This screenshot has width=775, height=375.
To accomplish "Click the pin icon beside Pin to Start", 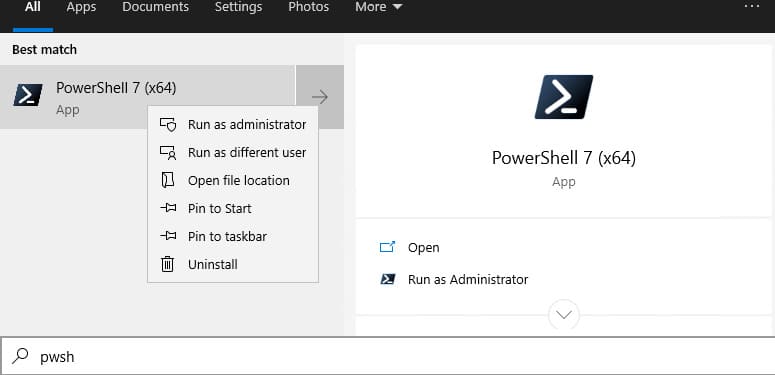I will [168, 208].
